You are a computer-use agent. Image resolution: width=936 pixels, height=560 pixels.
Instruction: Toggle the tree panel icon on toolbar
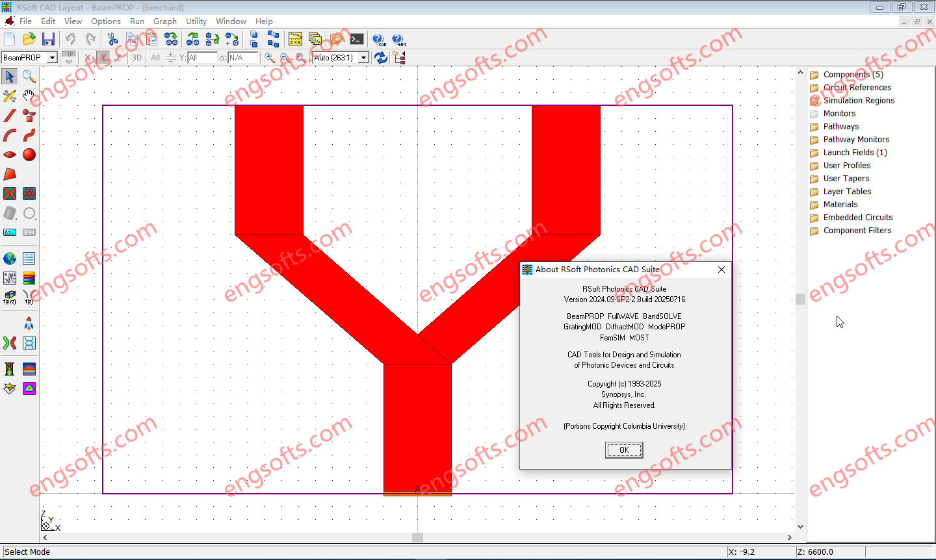coord(399,58)
